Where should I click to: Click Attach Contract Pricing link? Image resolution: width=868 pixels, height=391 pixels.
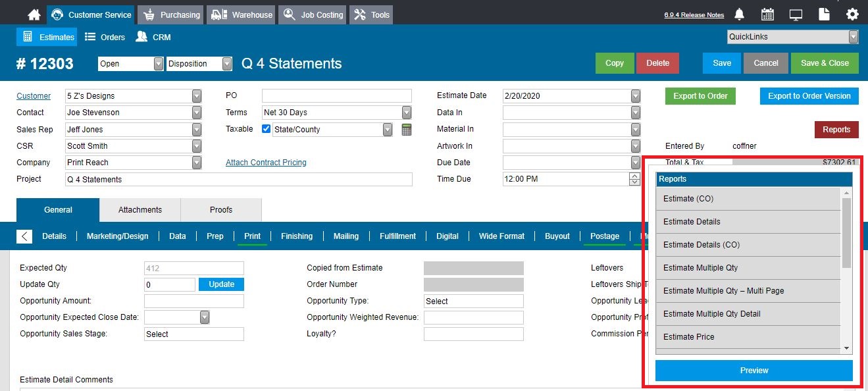266,163
